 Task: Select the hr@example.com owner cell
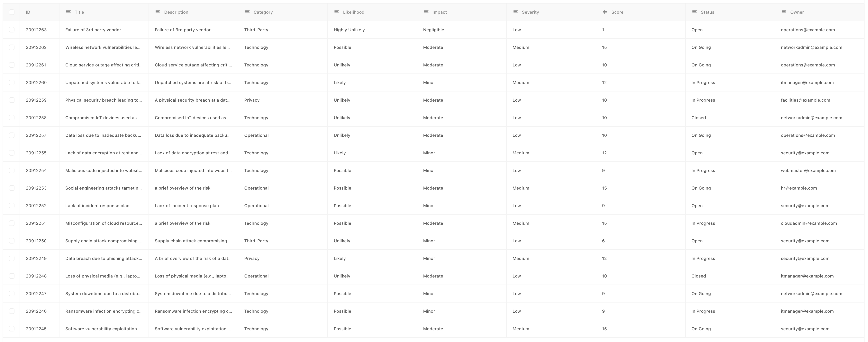coord(799,188)
